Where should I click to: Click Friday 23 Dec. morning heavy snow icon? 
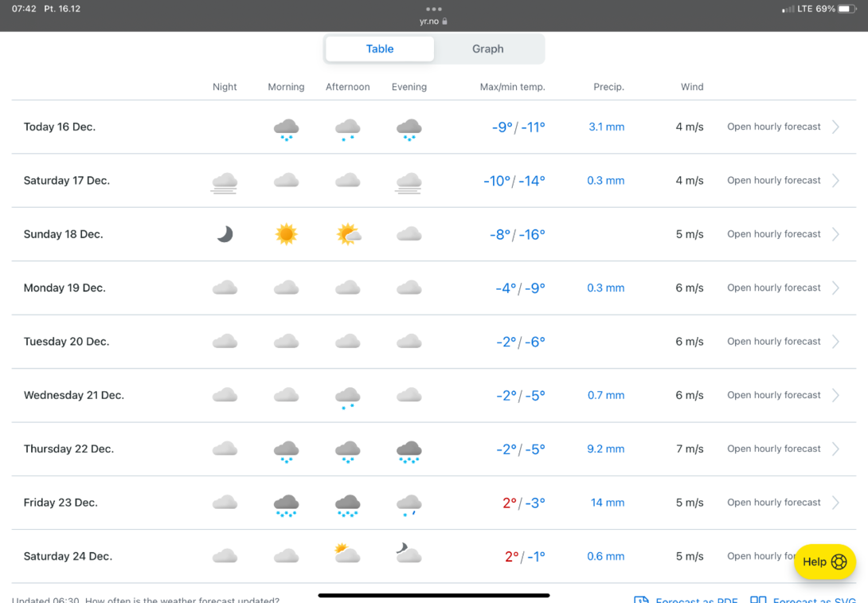tap(286, 506)
